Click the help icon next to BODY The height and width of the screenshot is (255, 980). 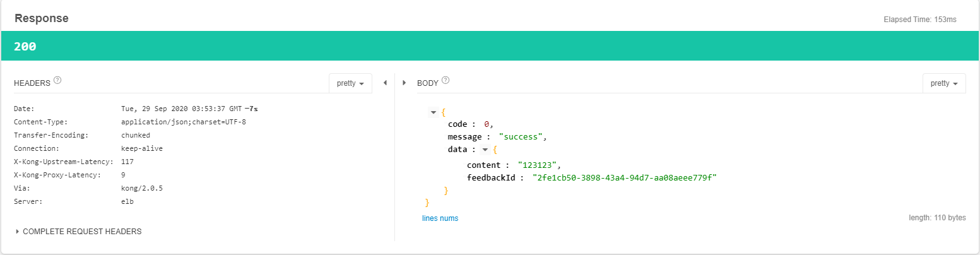[446, 81]
